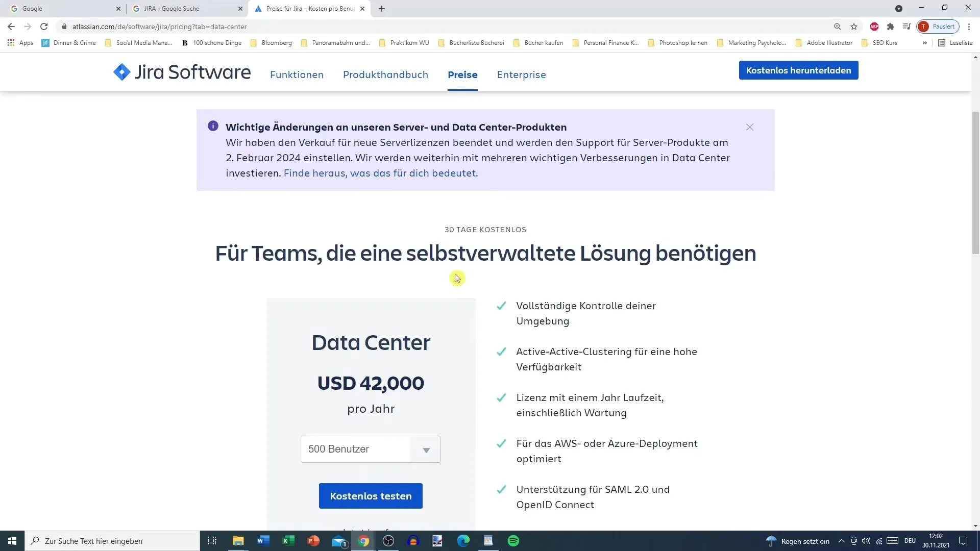Expand the 500 Benutzer user count dropdown
Screen dimensions: 980x551
(x=371, y=449)
